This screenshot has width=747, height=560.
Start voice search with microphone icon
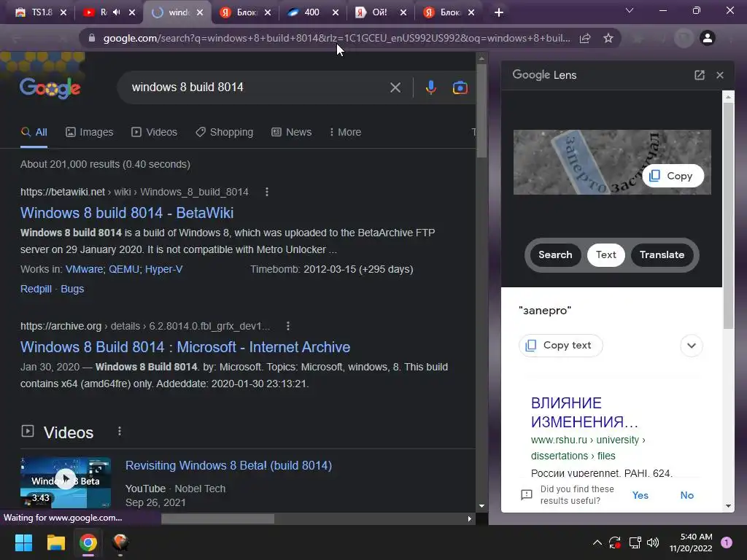(x=430, y=87)
